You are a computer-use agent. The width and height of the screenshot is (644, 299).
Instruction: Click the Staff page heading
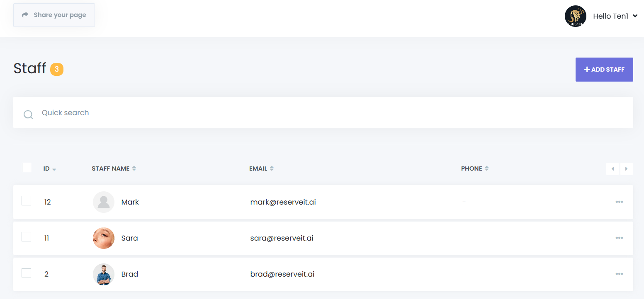(x=29, y=68)
